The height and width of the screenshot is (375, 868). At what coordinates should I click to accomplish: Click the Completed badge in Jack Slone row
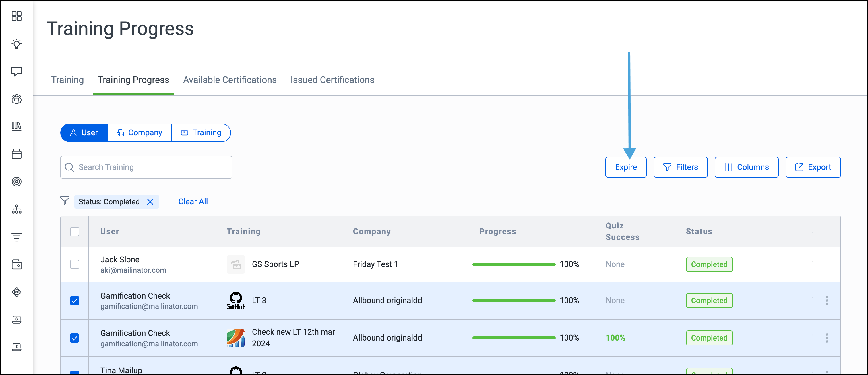point(709,264)
